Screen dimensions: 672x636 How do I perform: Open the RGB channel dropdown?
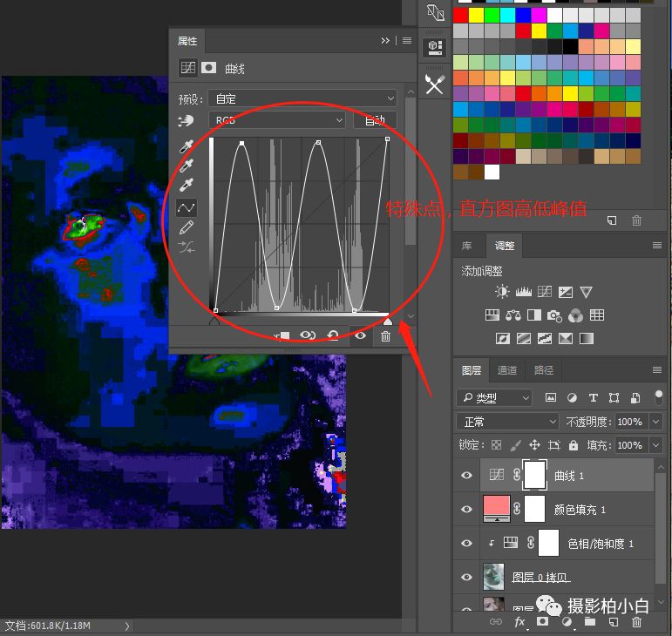277,120
